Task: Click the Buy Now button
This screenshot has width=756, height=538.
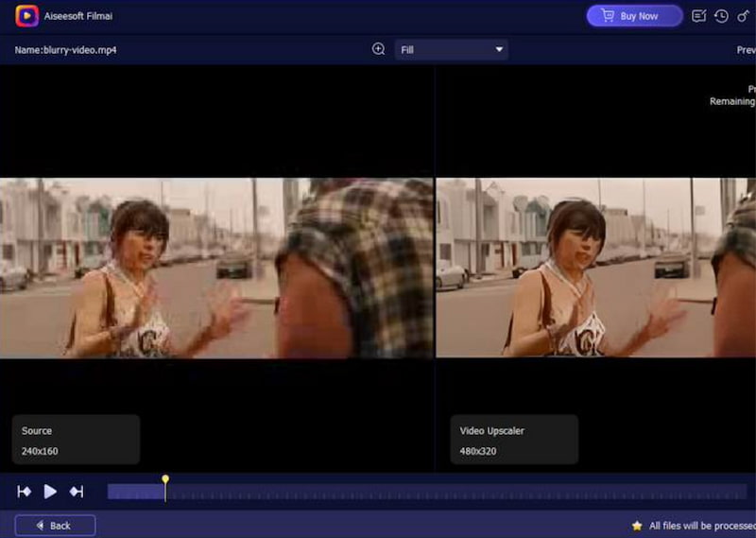Action: (x=634, y=16)
